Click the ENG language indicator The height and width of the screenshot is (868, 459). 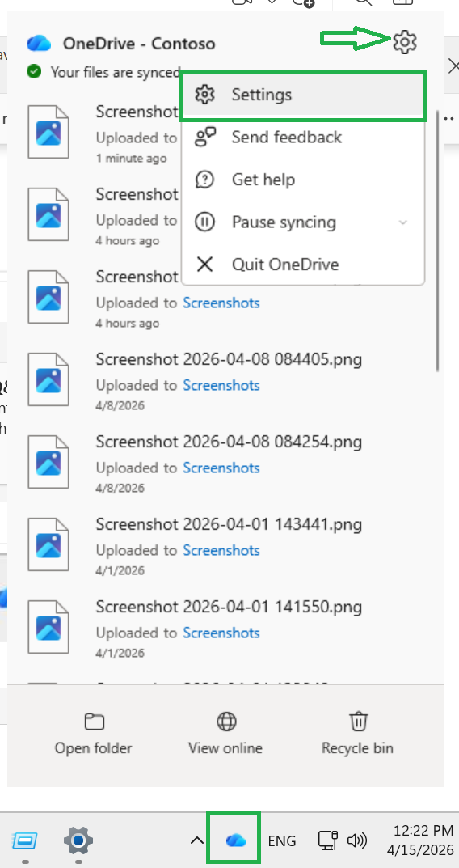tap(282, 840)
